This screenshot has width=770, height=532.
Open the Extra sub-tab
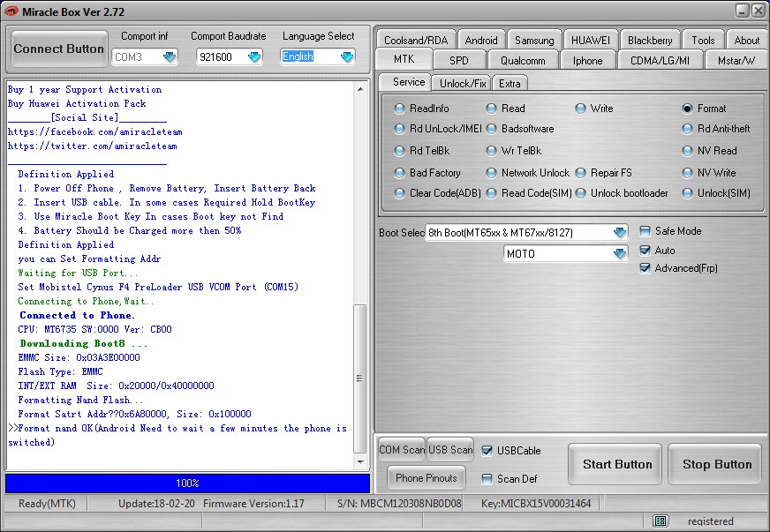tap(510, 84)
